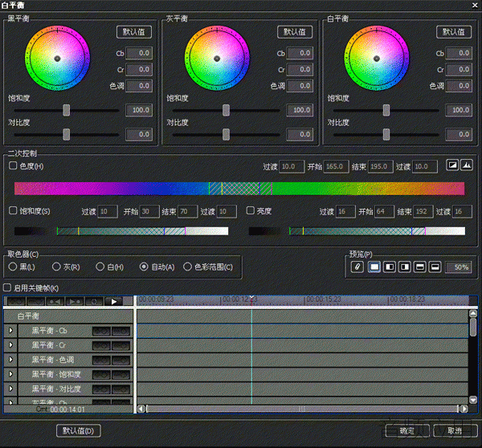Click timeline vertical scroll down arrow
482x448 pixels.
point(473,400)
